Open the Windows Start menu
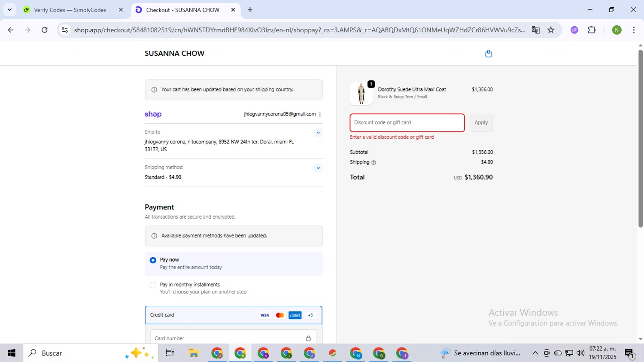The width and height of the screenshot is (644, 362). click(12, 353)
